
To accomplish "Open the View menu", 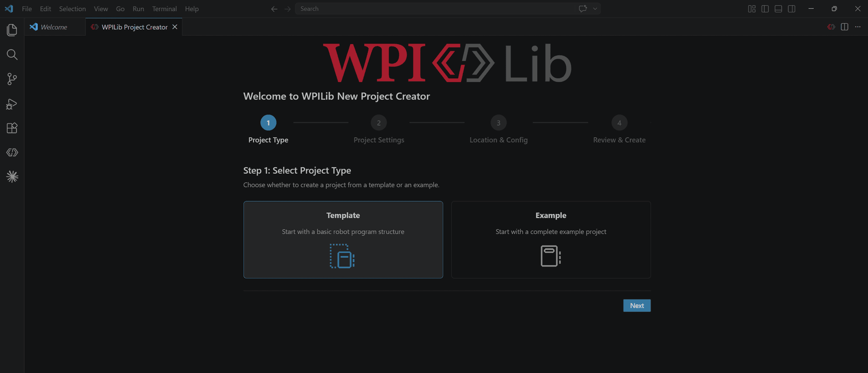I will (101, 9).
